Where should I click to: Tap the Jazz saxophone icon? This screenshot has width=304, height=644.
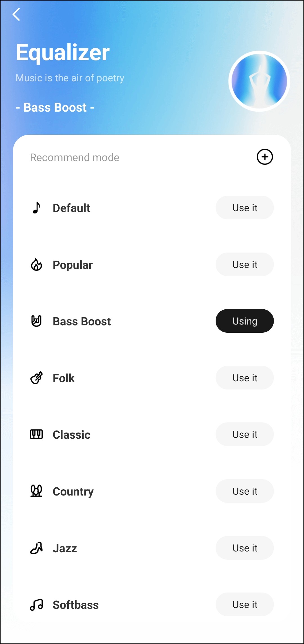click(x=36, y=548)
